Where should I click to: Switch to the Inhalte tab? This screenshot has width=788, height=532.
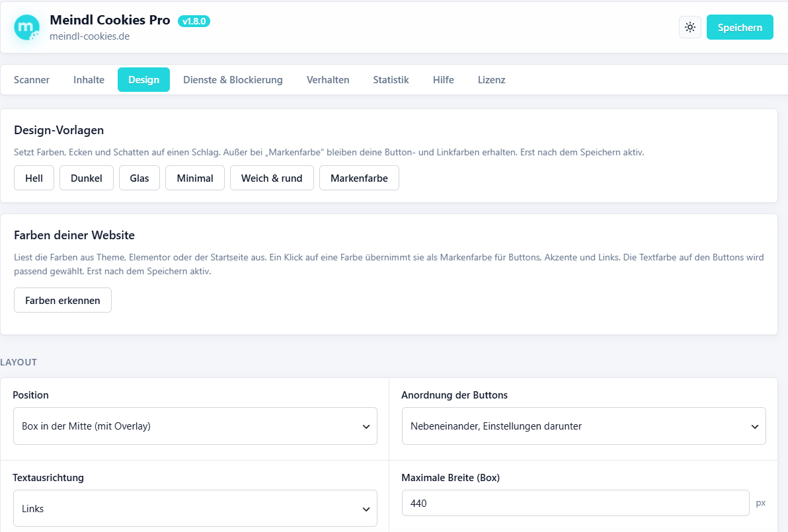(x=89, y=80)
